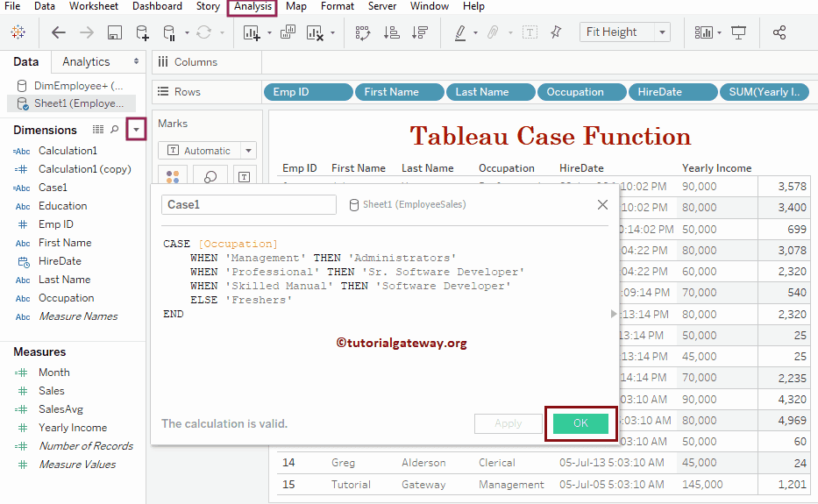The image size is (818, 504).
Task: Duplicate the sheet icon
Action: pyautogui.click(x=288, y=32)
